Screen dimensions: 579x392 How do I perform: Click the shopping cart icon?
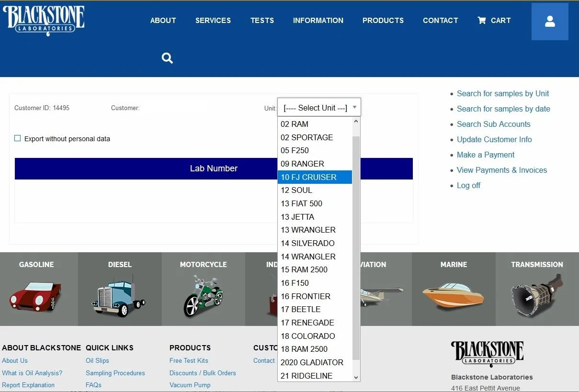click(x=482, y=20)
